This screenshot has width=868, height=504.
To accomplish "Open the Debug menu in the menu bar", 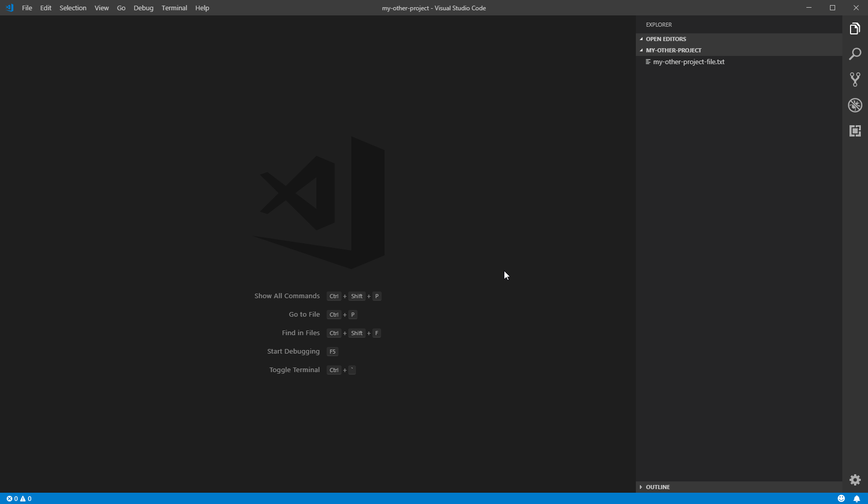I will tap(143, 8).
